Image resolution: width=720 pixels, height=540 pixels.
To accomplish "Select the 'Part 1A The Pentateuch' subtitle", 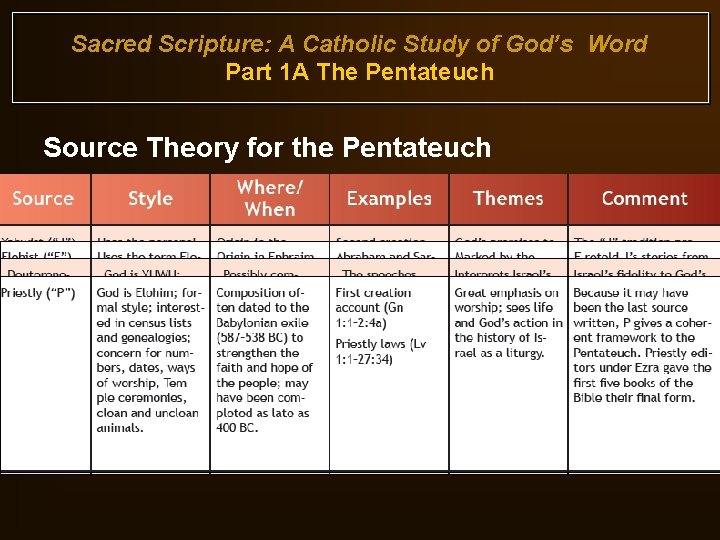I will [360, 72].
